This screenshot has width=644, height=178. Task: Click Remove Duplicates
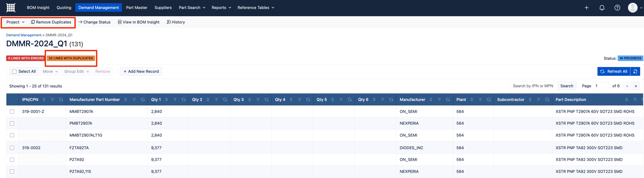pyautogui.click(x=51, y=22)
